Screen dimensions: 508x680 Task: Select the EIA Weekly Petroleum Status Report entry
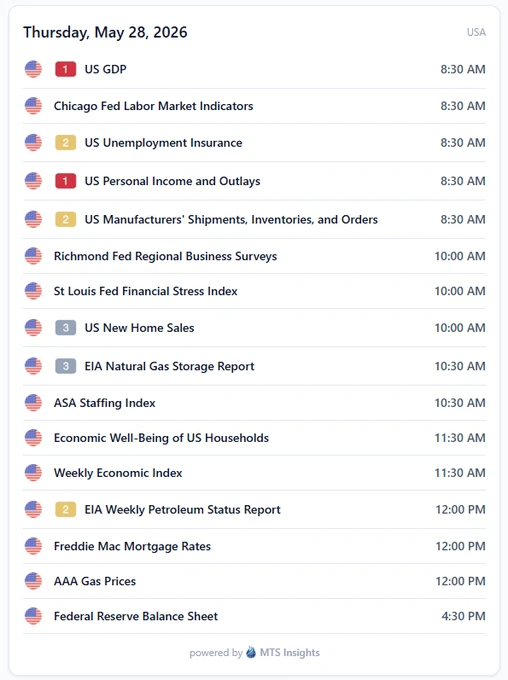pyautogui.click(x=182, y=510)
